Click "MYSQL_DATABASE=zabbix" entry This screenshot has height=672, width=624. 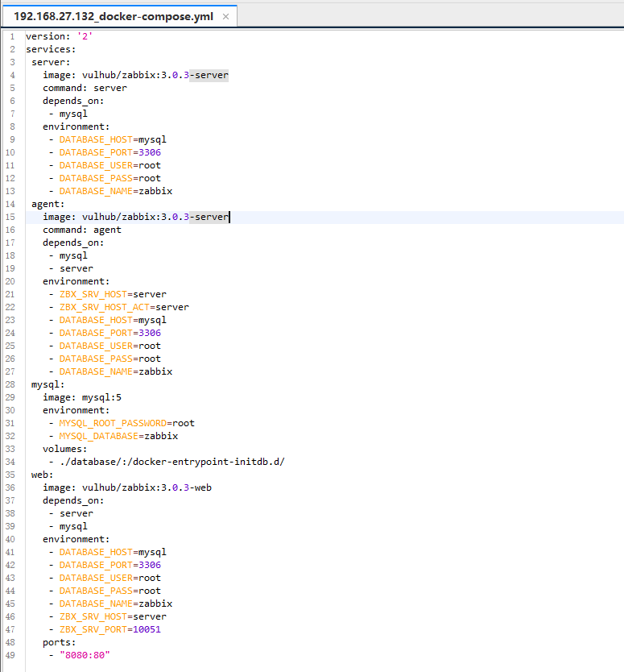click(118, 436)
